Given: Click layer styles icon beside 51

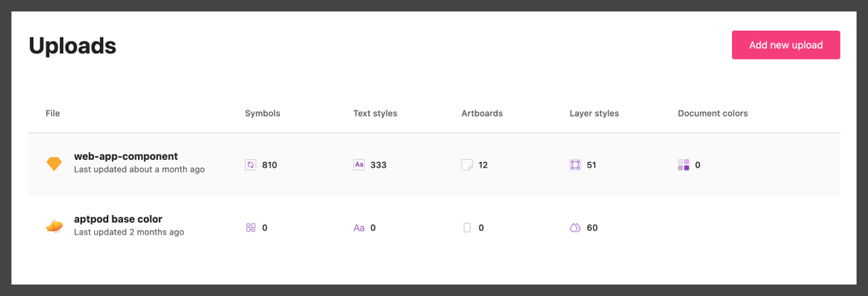Looking at the screenshot, I should click(576, 165).
